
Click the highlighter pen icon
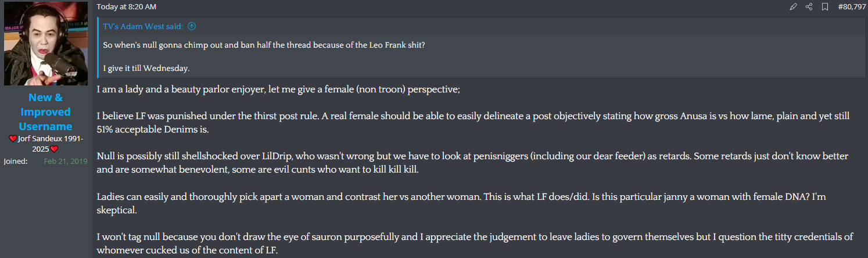[x=793, y=7]
